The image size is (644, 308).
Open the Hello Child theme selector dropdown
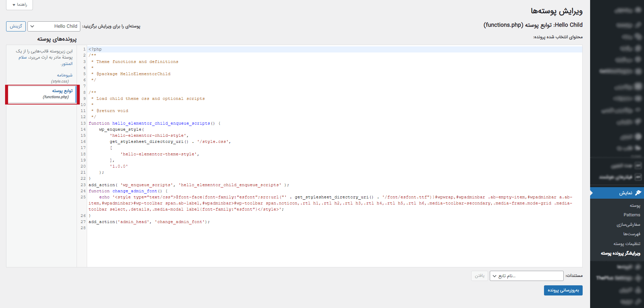(x=54, y=26)
